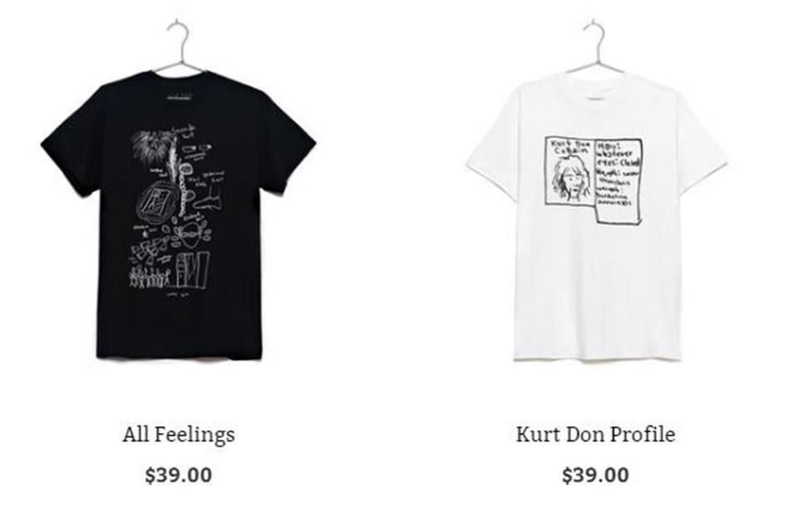Click the sketched face portrait on the white shirt

[x=571, y=177]
